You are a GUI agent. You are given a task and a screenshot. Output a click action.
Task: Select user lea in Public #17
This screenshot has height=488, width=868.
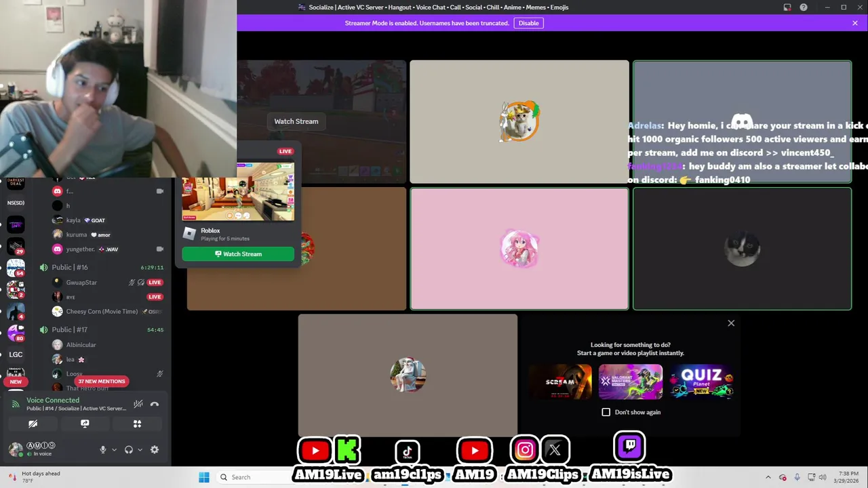[x=71, y=359]
